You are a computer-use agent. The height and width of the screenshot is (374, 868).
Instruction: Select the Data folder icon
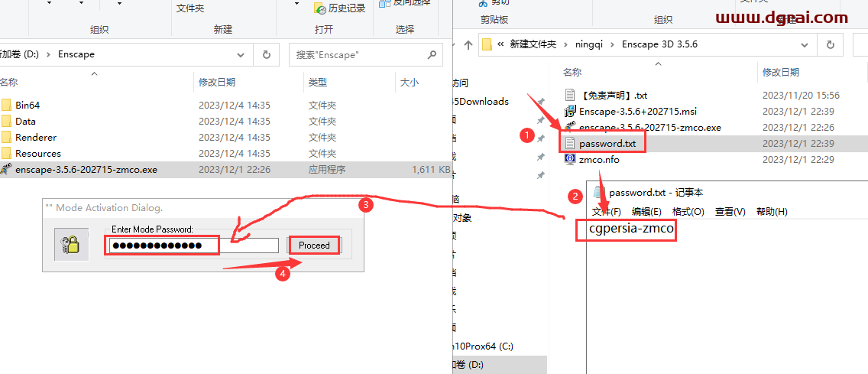(x=6, y=121)
